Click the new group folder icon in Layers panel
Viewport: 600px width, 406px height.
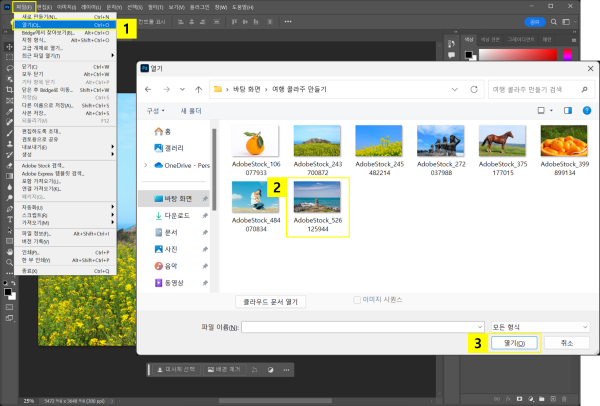click(x=541, y=399)
